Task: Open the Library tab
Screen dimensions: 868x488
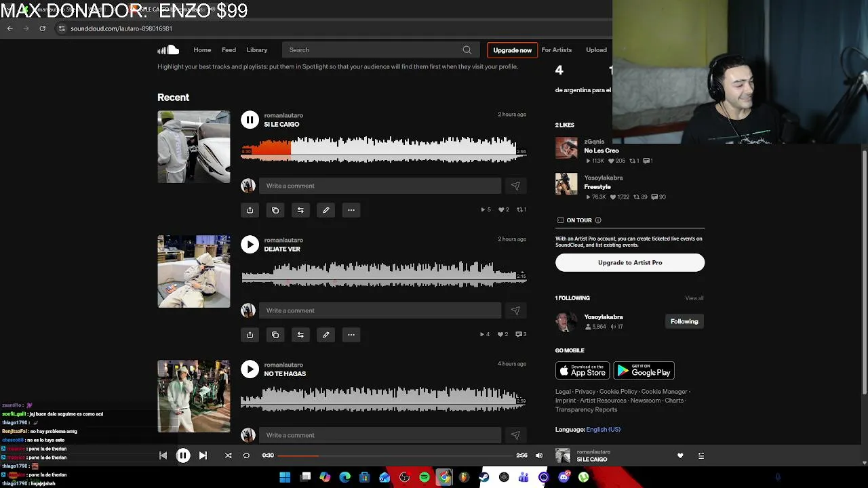Action: [x=257, y=50]
